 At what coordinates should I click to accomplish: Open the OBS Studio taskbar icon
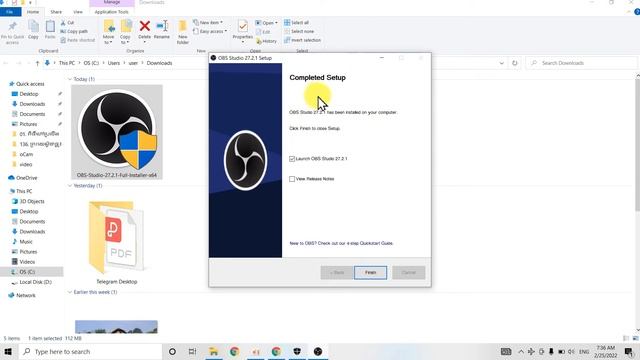(x=318, y=351)
